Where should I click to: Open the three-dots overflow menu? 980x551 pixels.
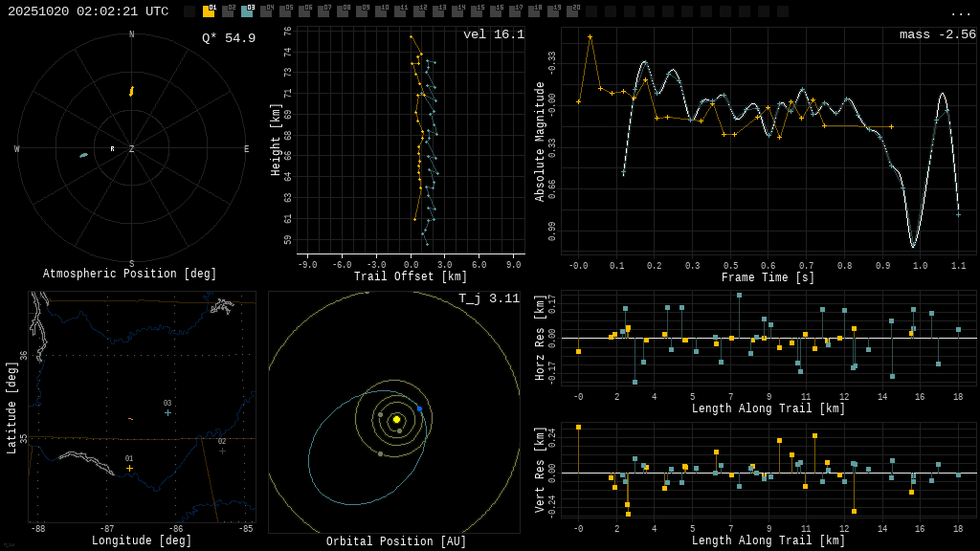pyautogui.click(x=960, y=12)
